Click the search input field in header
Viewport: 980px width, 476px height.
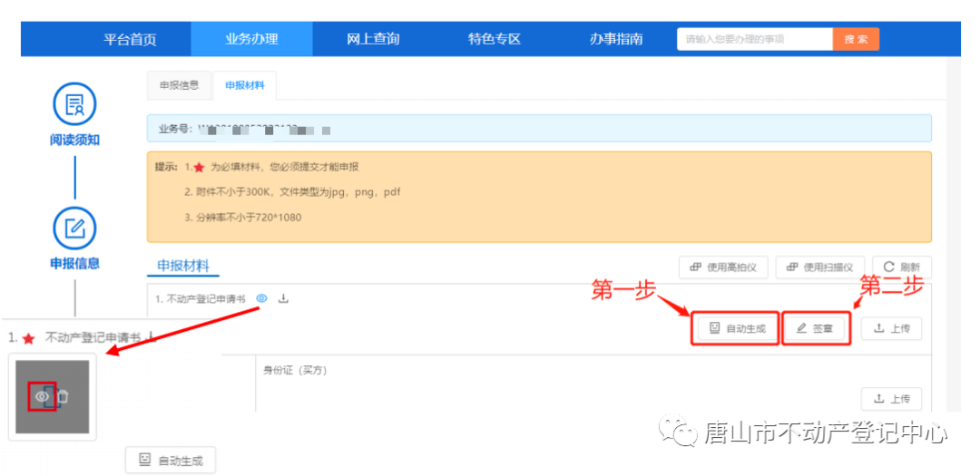[x=754, y=39]
